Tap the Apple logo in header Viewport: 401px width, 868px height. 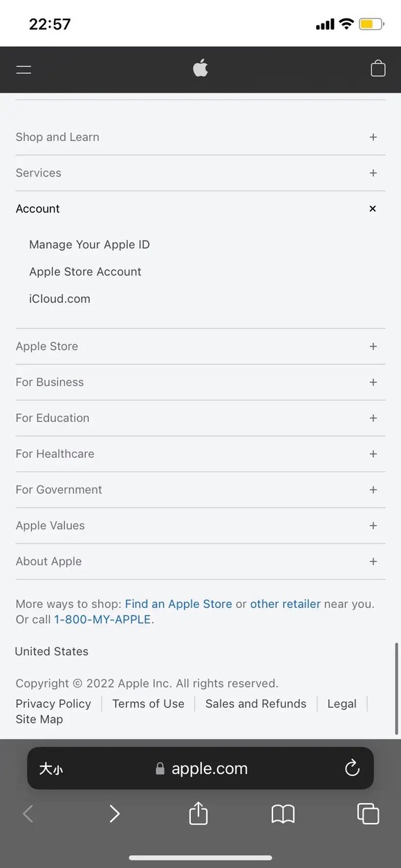click(200, 68)
